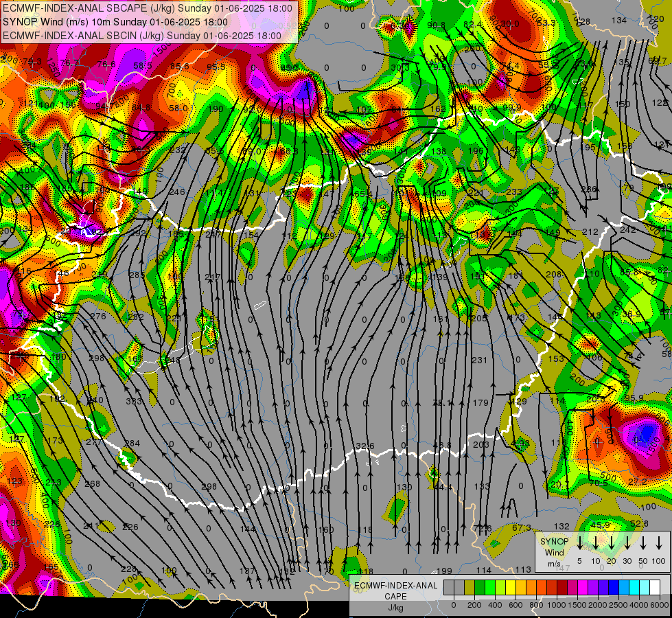Click the map value 232
The width and height of the screenshot is (672, 618).
coord(178,150)
